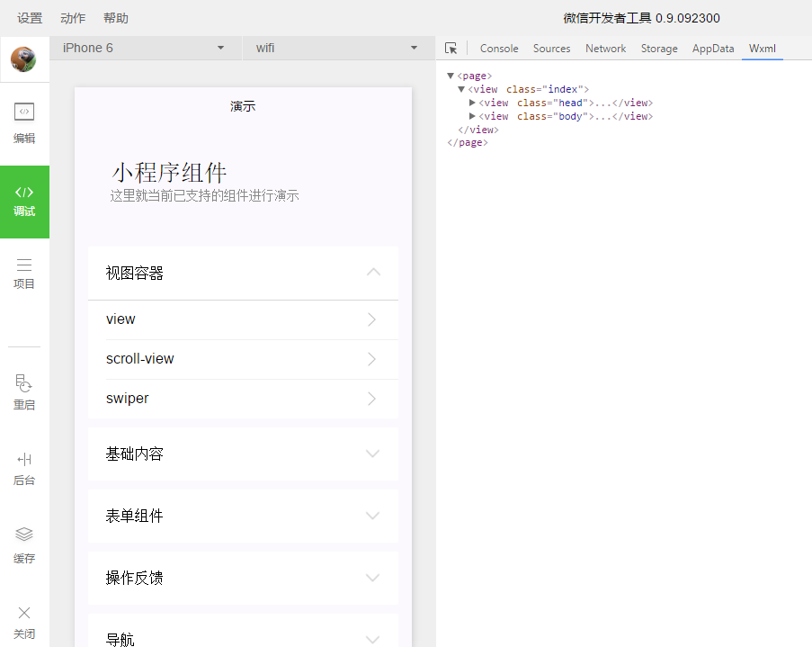Screen dimensions: 812x647
Task: Click the 缓存 (cache) sidebar icon
Action: click(x=24, y=546)
